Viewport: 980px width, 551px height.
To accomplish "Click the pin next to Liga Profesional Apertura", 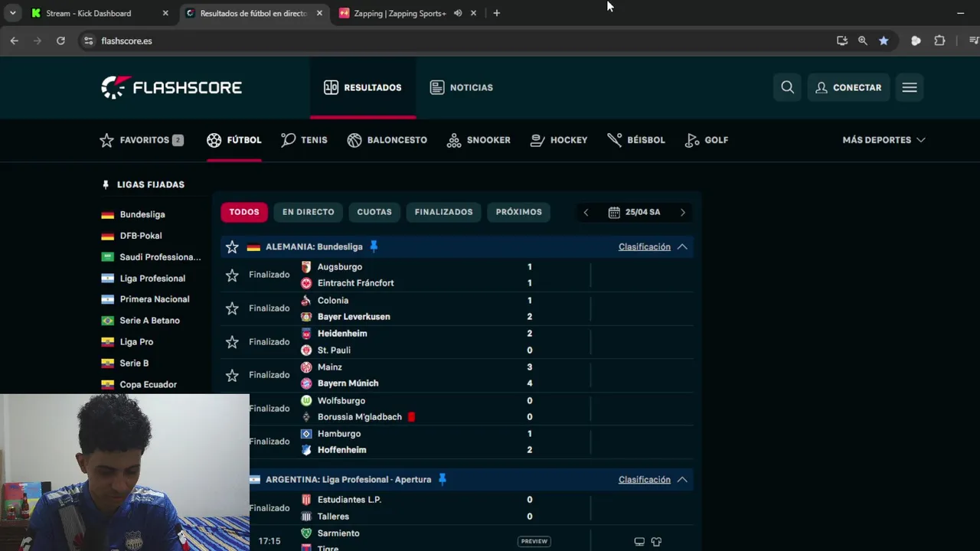I will coord(442,479).
